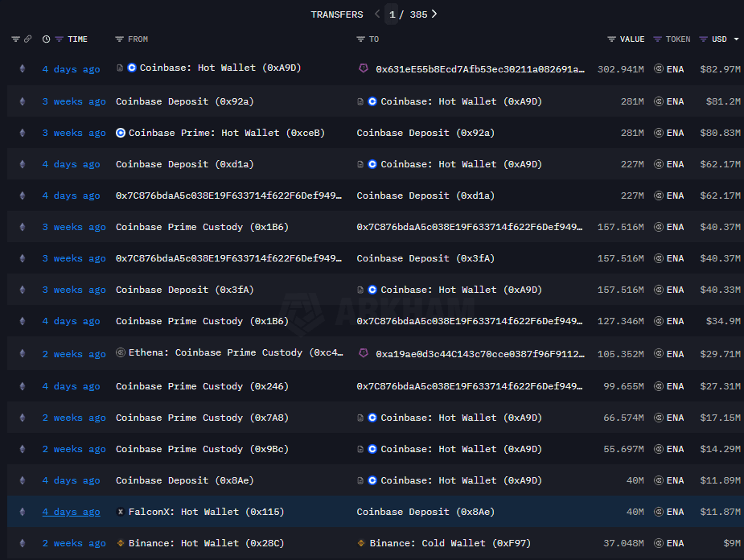Click Coinbase logo in the $17.15M row recipient
Screen dimensions: 744x560
tap(372, 418)
